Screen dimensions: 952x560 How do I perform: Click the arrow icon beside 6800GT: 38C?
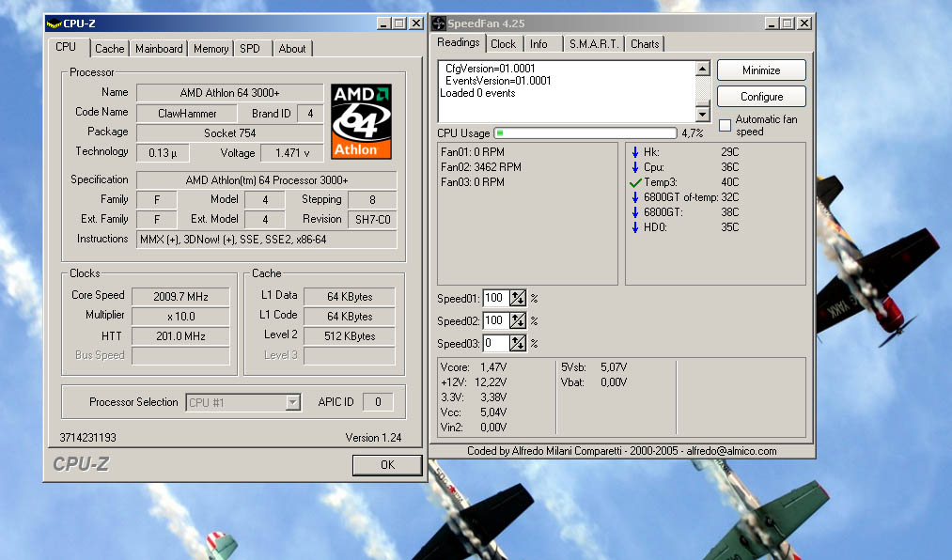tap(635, 212)
